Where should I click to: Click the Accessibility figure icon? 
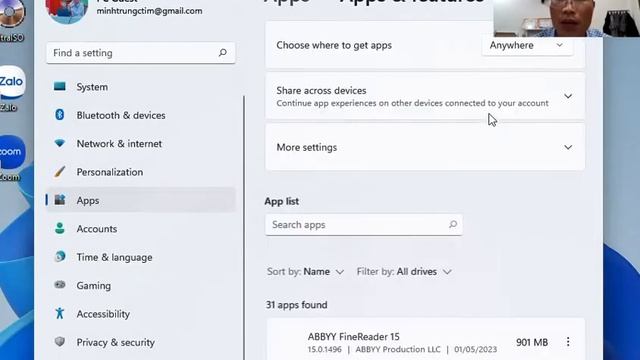pos(60,313)
